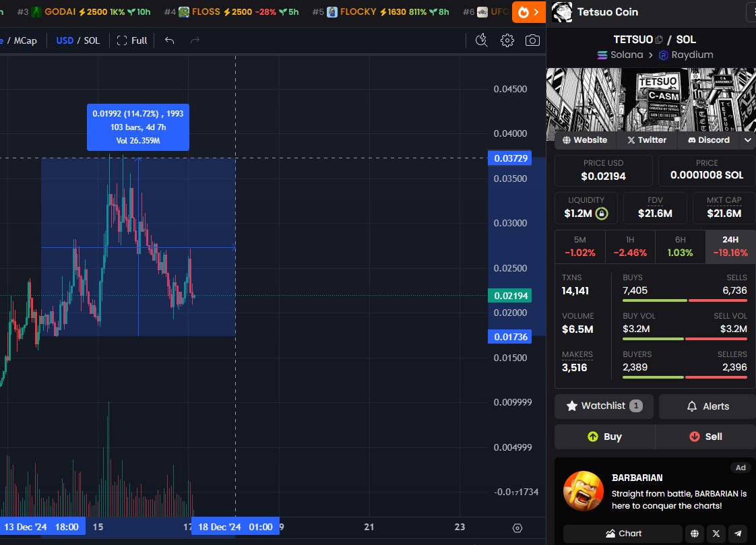
Task: Open BARBARIAN ad Telegram icon
Action: click(x=738, y=534)
